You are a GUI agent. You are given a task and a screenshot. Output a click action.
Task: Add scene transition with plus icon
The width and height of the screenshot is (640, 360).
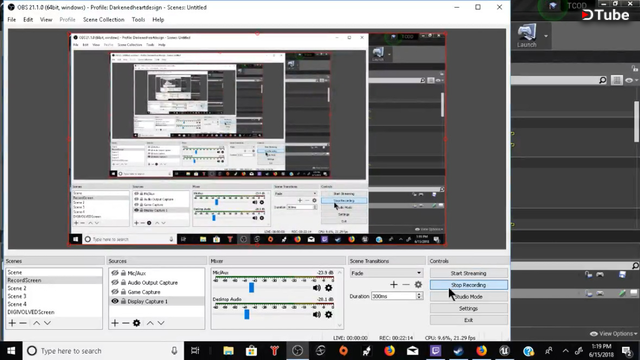393,284
